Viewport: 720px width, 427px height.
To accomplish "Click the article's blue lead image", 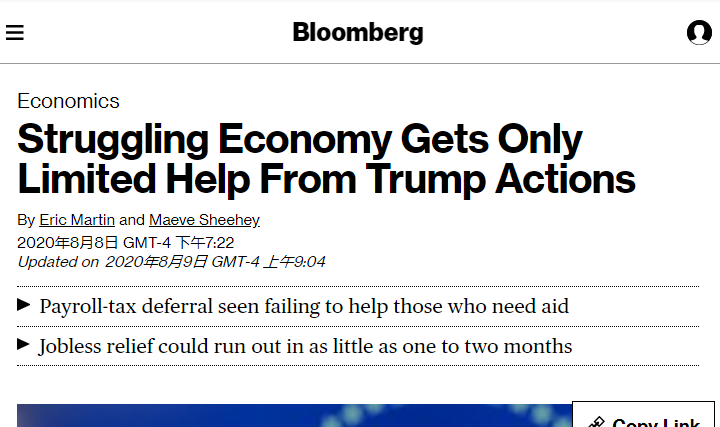I will (290, 415).
